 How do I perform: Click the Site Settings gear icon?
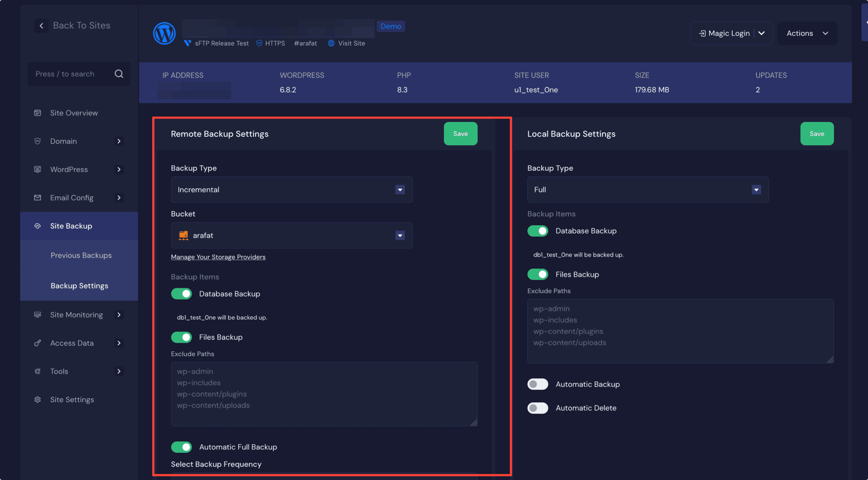click(x=37, y=399)
